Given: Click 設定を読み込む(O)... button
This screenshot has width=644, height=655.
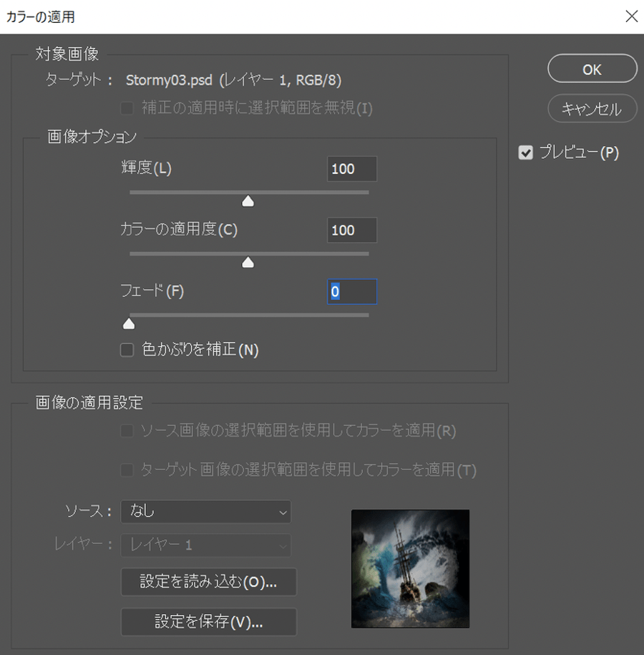Looking at the screenshot, I should 208,581.
